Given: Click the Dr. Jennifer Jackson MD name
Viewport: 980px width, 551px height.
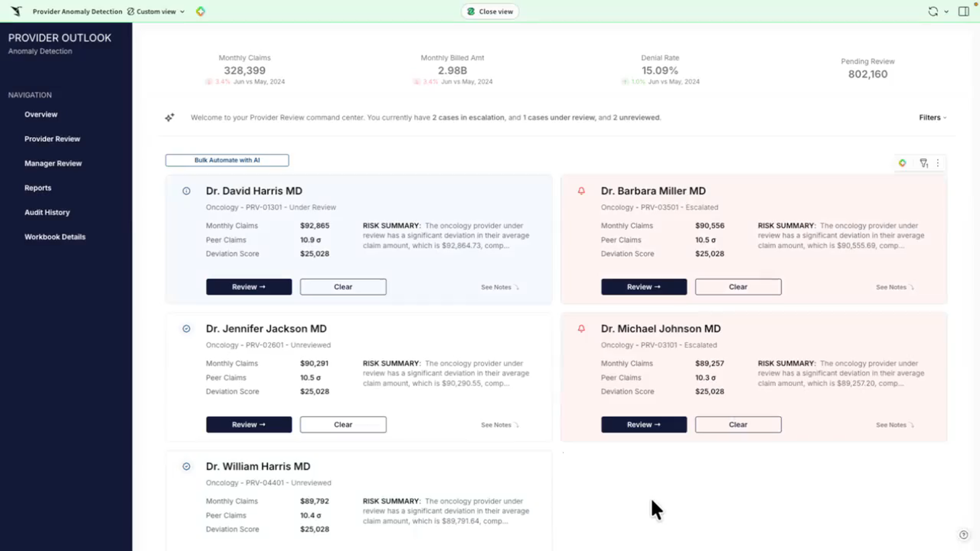Looking at the screenshot, I should pyautogui.click(x=266, y=329).
